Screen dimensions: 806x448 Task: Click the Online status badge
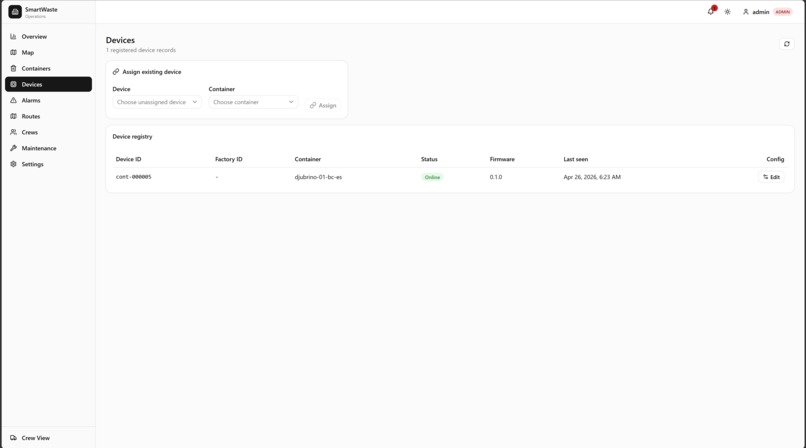432,177
